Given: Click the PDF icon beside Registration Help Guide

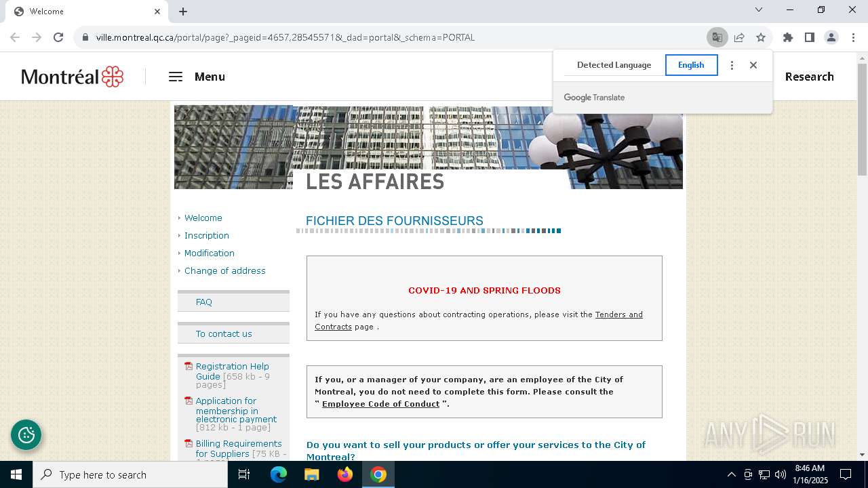Looking at the screenshot, I should pos(189,366).
